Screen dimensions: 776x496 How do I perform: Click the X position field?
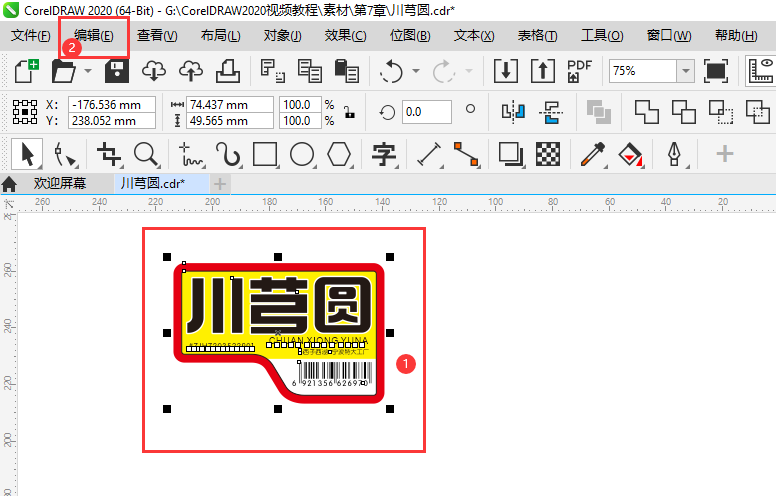click(x=112, y=104)
